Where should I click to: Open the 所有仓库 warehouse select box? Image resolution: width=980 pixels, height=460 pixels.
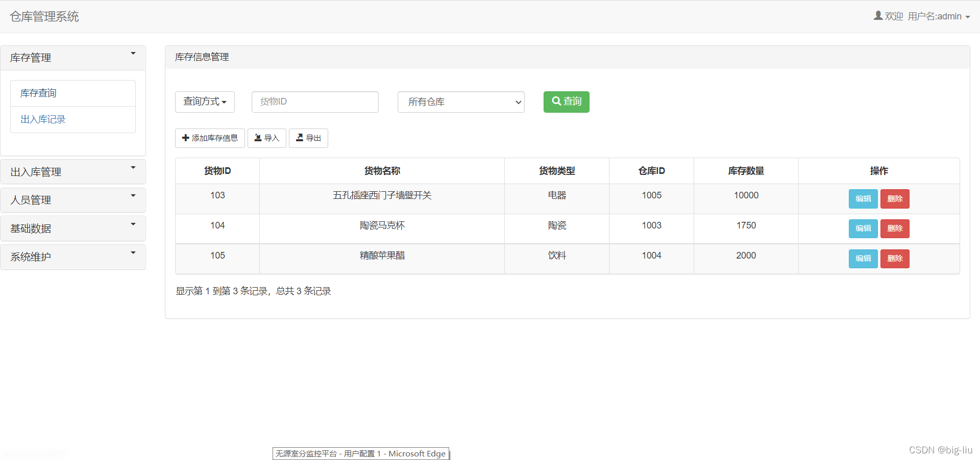tap(461, 102)
